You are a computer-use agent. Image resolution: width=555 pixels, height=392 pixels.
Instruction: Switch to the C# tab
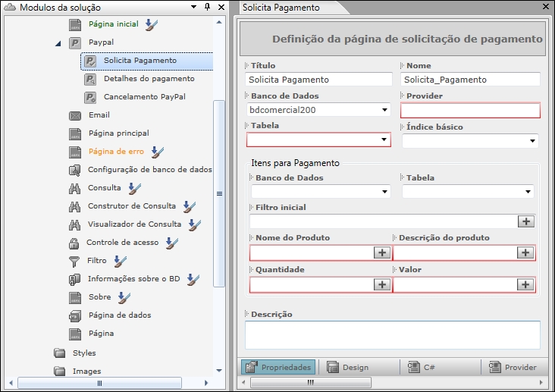coord(422,367)
